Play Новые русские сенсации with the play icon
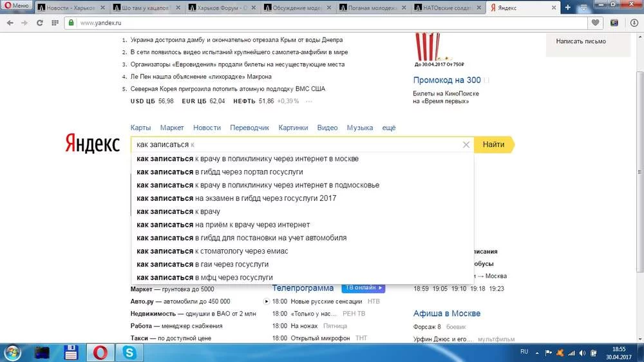 266,301
